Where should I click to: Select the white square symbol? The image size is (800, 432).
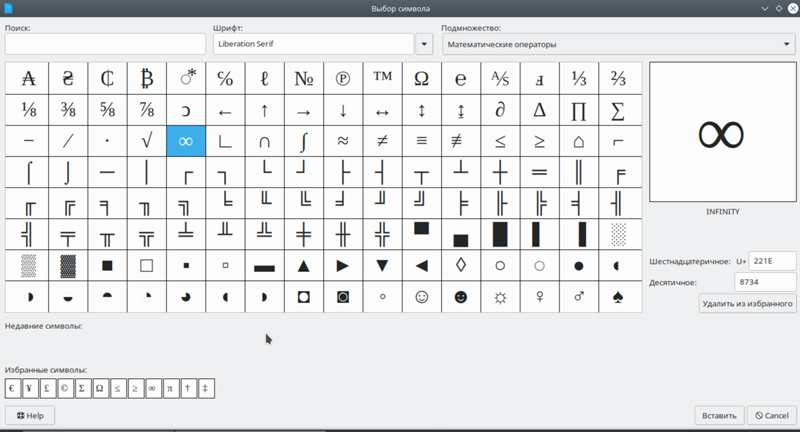tap(147, 266)
